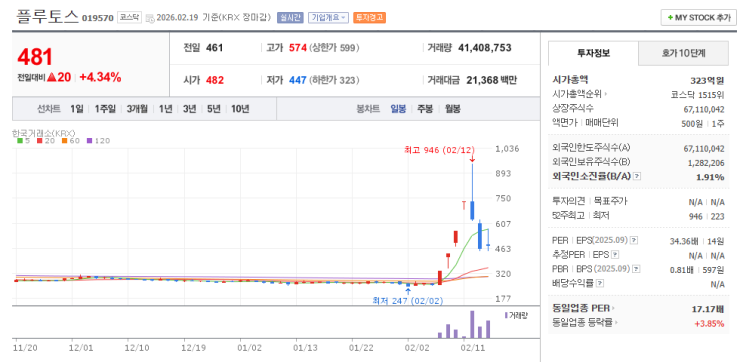The height and width of the screenshot is (362, 743).
Task: Click the +4.34% change value
Action: click(100, 77)
